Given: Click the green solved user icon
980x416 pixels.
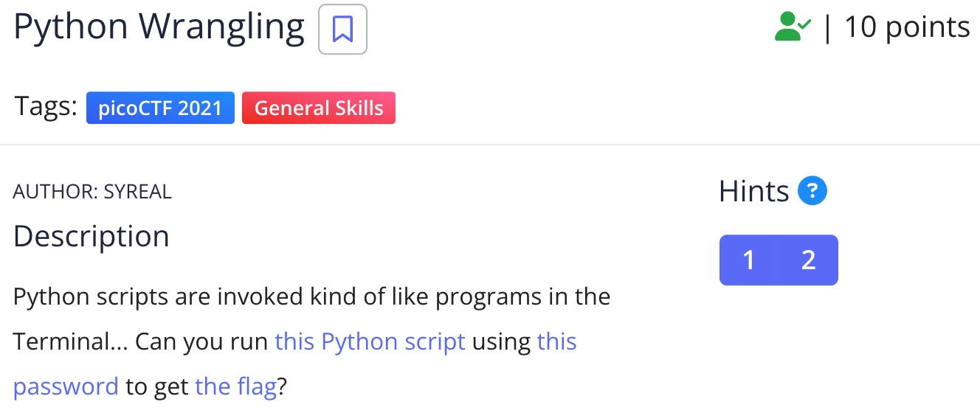Looking at the screenshot, I should tap(792, 28).
